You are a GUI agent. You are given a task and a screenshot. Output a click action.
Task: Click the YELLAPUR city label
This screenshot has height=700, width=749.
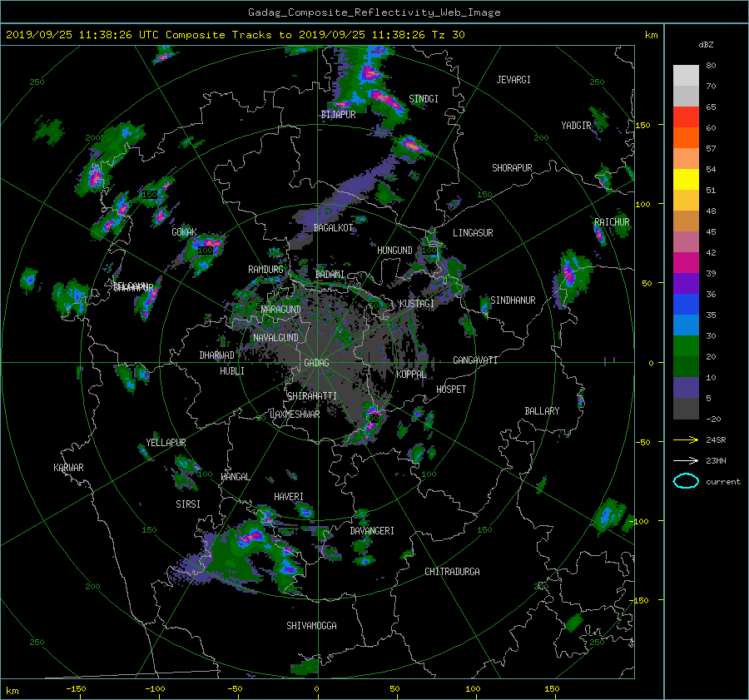tap(166, 443)
